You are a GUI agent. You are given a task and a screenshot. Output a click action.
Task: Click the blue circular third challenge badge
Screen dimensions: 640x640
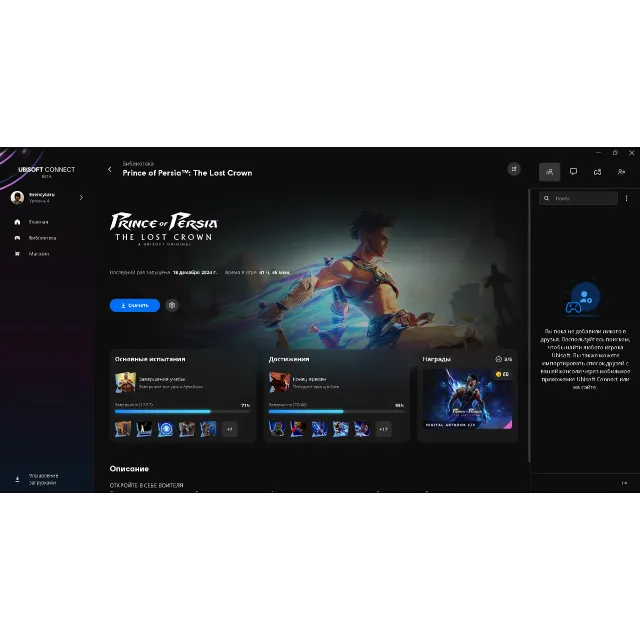(165, 429)
